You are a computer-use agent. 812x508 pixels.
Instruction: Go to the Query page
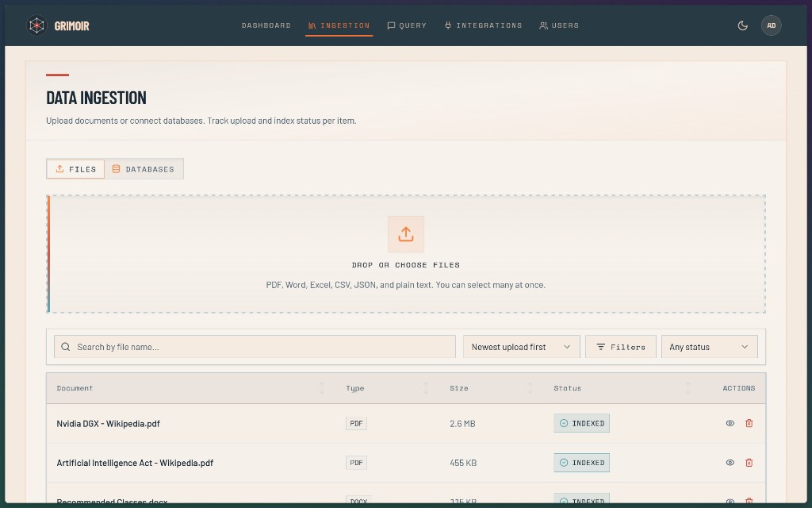pyautogui.click(x=407, y=25)
